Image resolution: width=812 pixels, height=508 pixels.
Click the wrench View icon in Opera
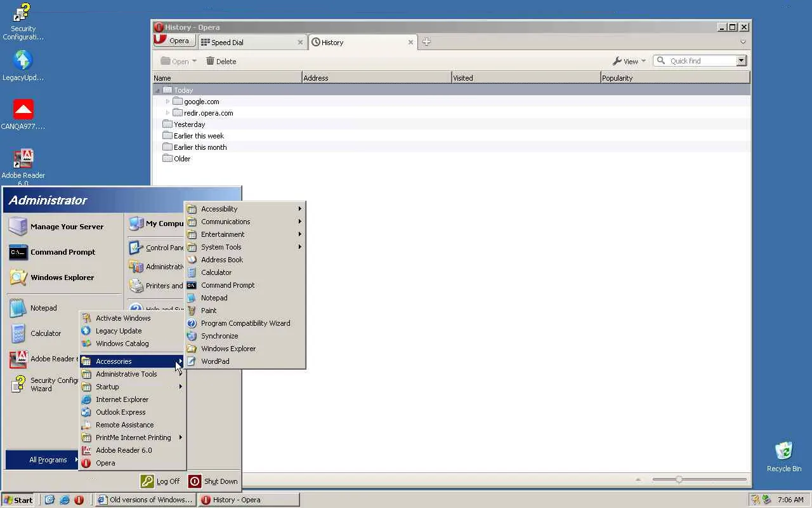click(617, 61)
